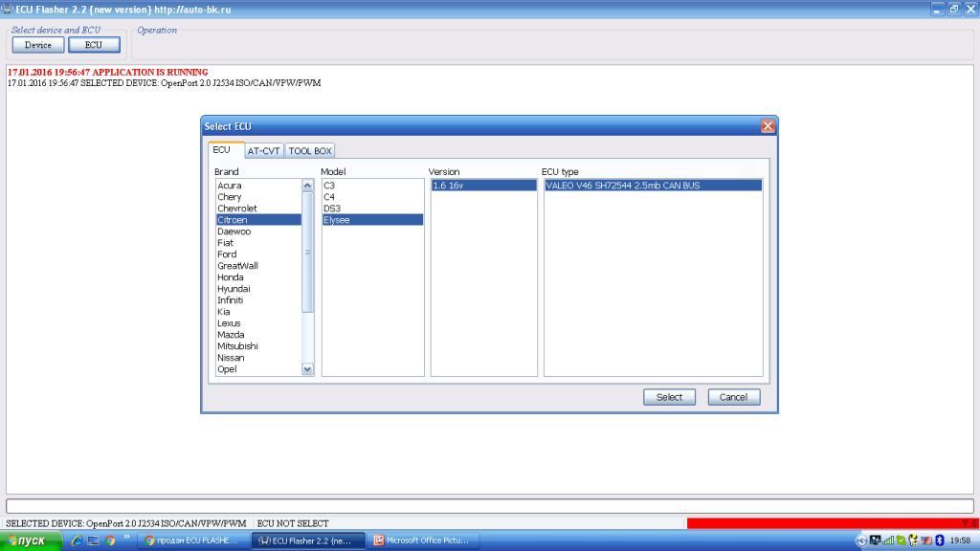Close the Select ECU dialog with X

pyautogui.click(x=768, y=126)
